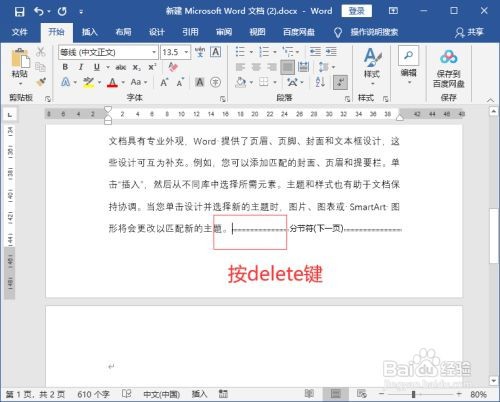
Task: Toggle character shading A icon
Action: pos(199,82)
